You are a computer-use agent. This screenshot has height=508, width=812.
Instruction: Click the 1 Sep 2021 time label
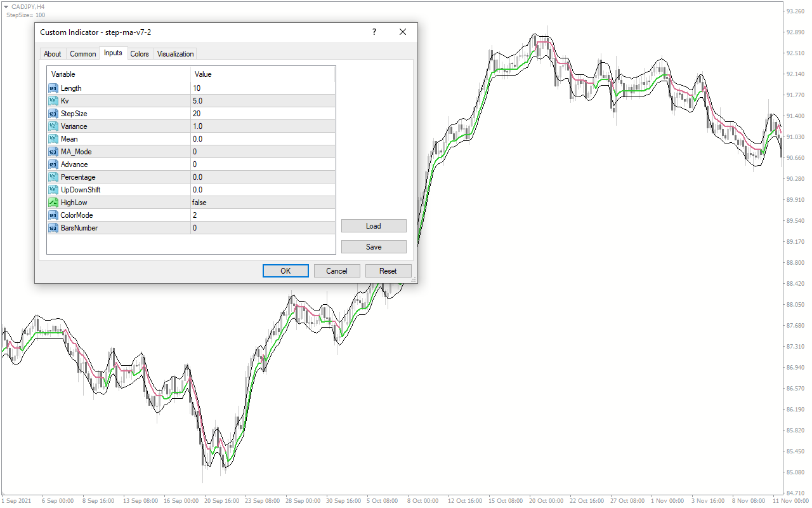click(15, 501)
